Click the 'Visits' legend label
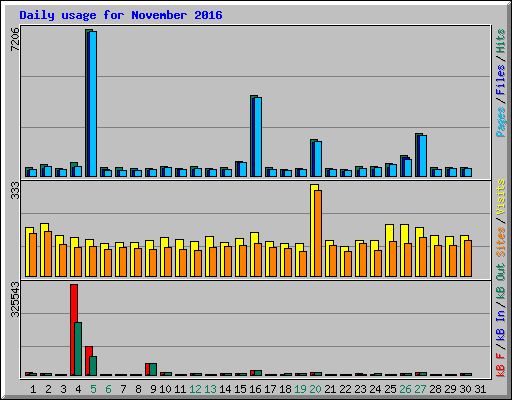This screenshot has height=400, width=512. tap(500, 197)
